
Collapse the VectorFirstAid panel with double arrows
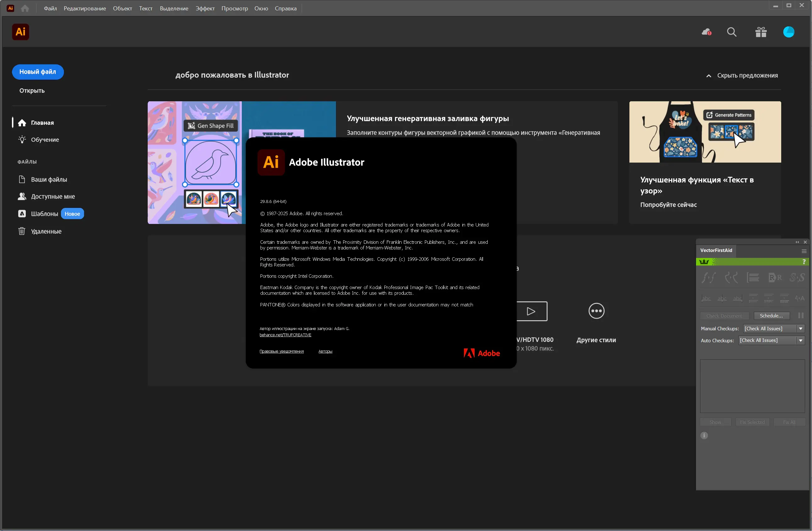tap(797, 242)
